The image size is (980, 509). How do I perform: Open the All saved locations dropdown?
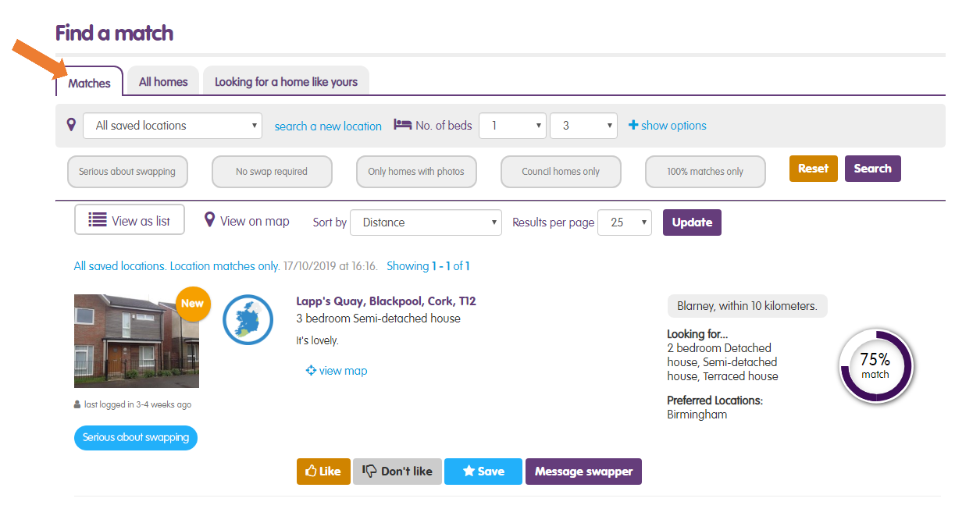coord(173,126)
